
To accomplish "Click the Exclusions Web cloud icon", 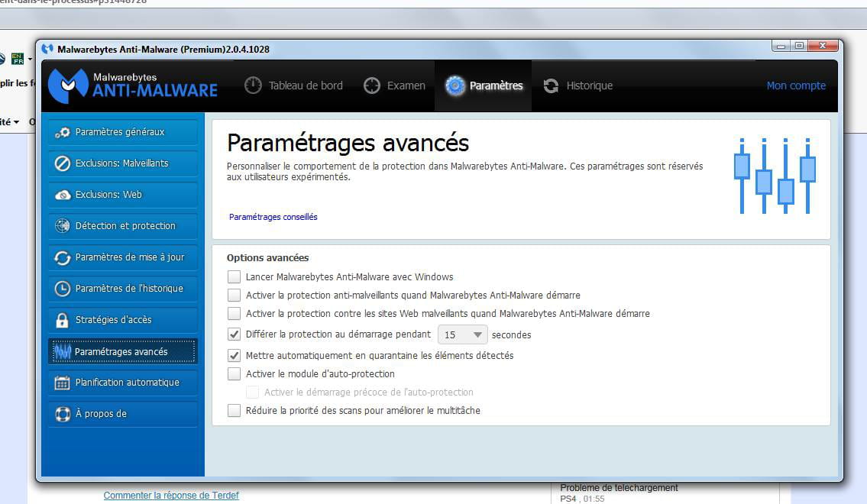I will pyautogui.click(x=63, y=195).
